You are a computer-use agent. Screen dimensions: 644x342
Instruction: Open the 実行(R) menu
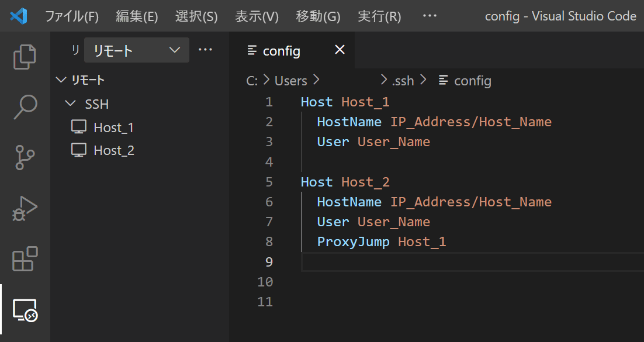click(x=379, y=16)
